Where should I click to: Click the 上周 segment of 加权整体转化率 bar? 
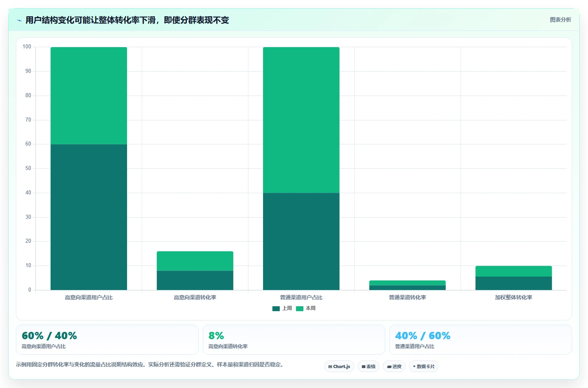514,283
